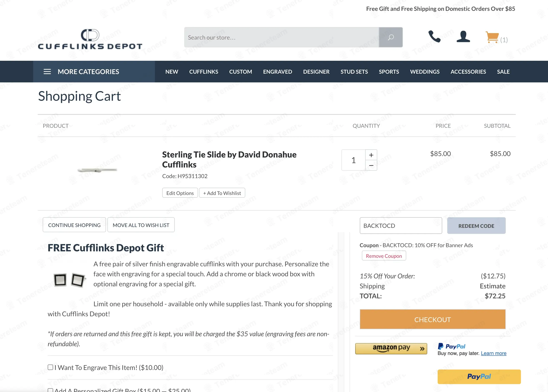Viewport: 548px width, 392px height.
Task: Click the quantity input field
Action: tap(354, 160)
